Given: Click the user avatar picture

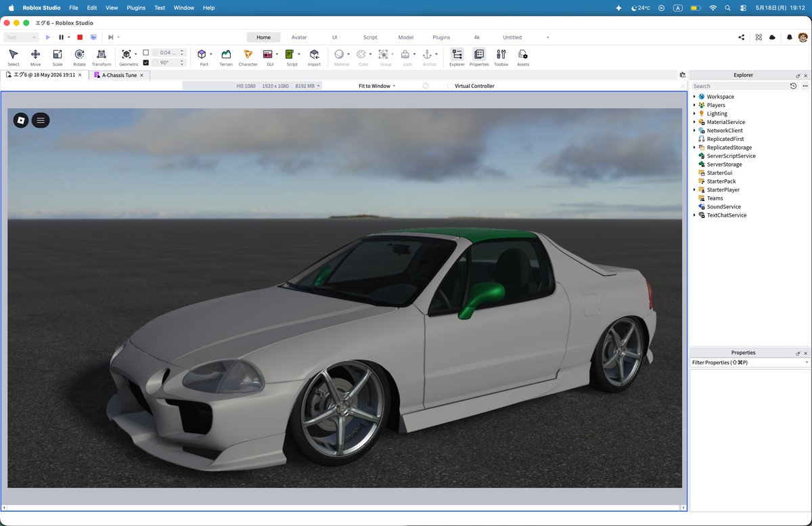Looking at the screenshot, I should (803, 37).
